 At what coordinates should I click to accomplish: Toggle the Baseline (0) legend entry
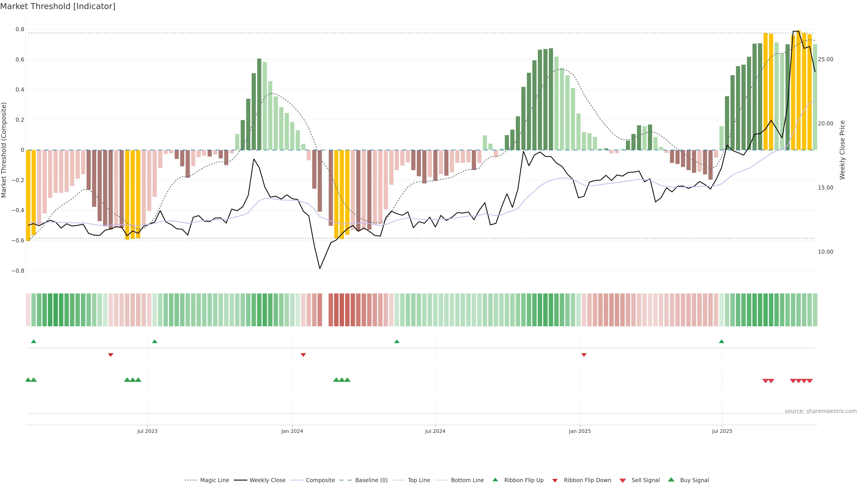371,480
